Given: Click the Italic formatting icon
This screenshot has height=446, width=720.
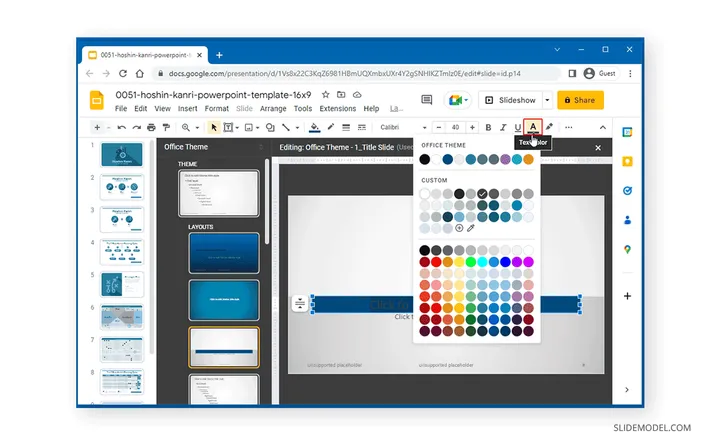Looking at the screenshot, I should (x=503, y=127).
